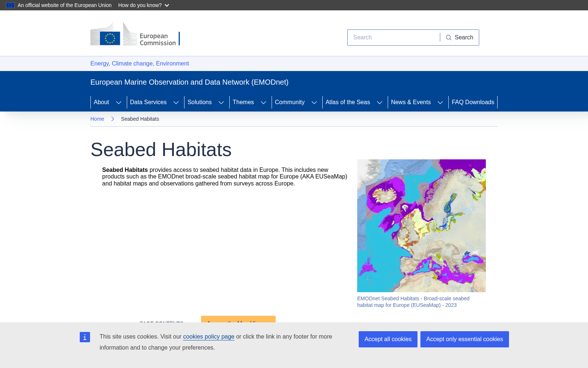Expand the Community submenu chevron
Image resolution: width=588 pixels, height=368 pixels.
(x=314, y=102)
